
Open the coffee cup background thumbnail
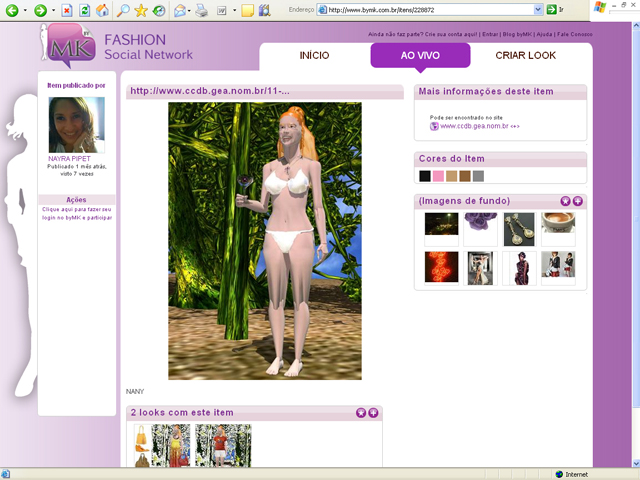click(557, 227)
